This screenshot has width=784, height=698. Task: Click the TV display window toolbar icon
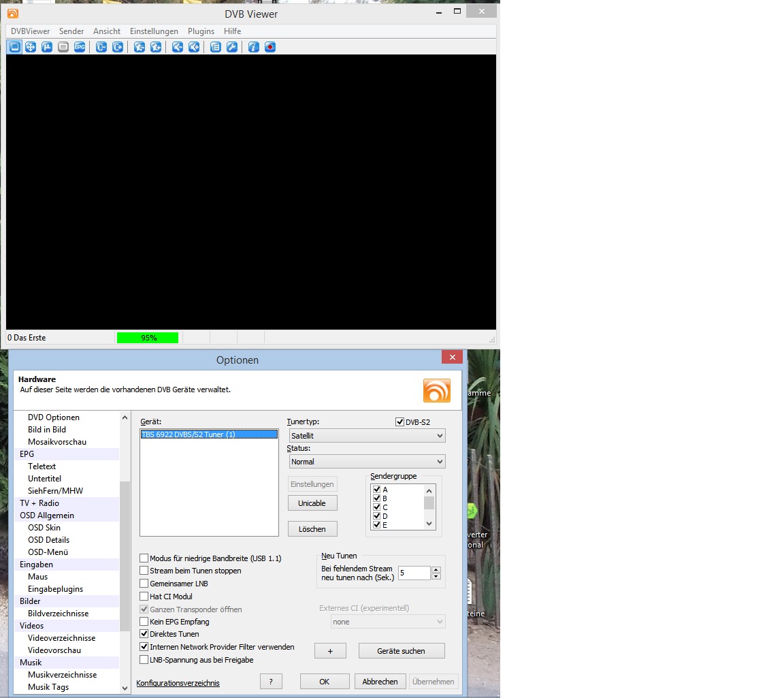(x=14, y=47)
